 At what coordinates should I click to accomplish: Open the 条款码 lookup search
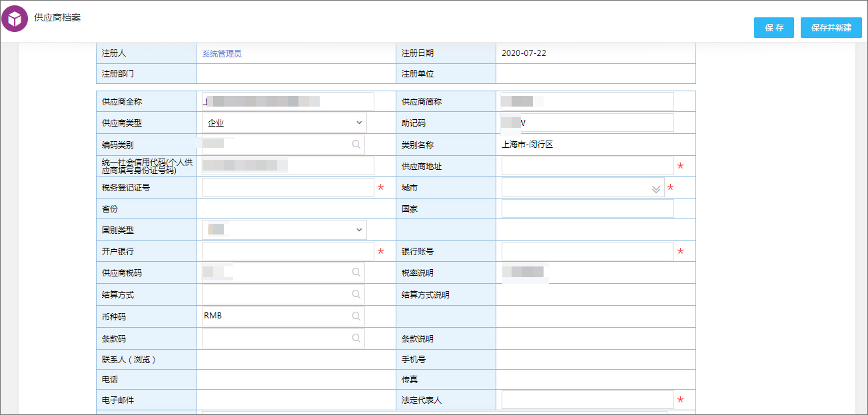pos(356,337)
